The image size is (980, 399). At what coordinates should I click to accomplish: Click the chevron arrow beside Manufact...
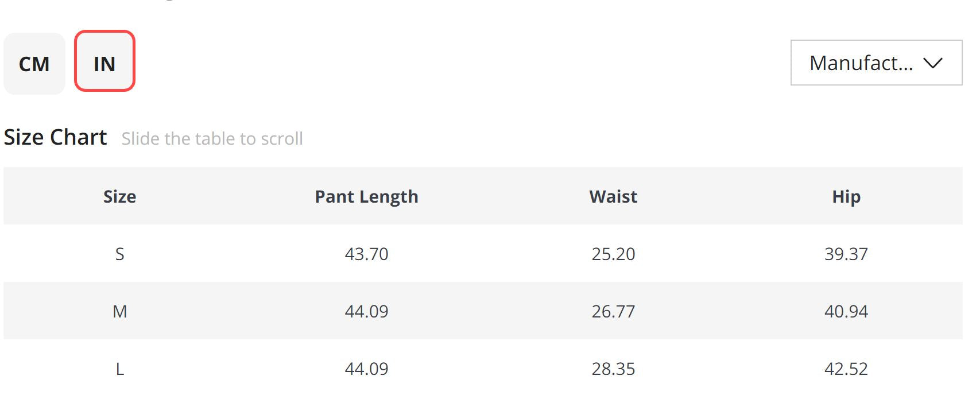(933, 63)
